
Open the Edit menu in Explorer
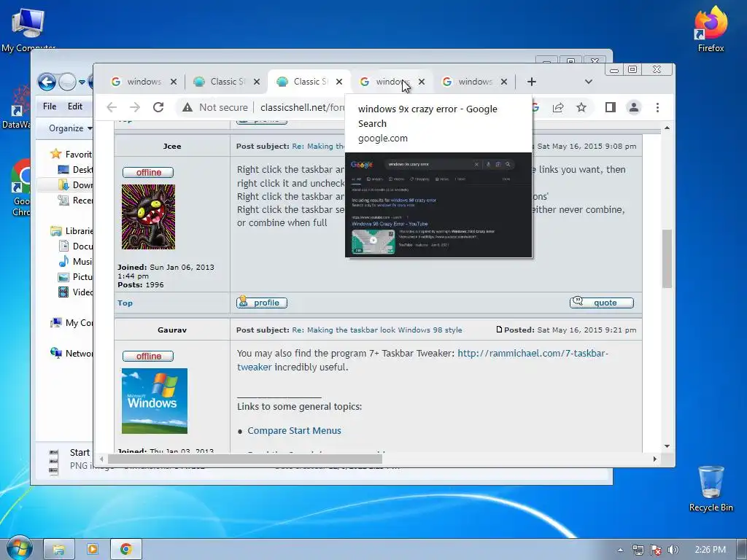point(75,106)
